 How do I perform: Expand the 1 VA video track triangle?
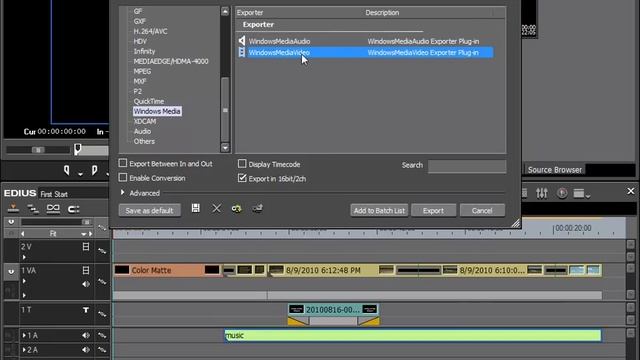(24, 281)
